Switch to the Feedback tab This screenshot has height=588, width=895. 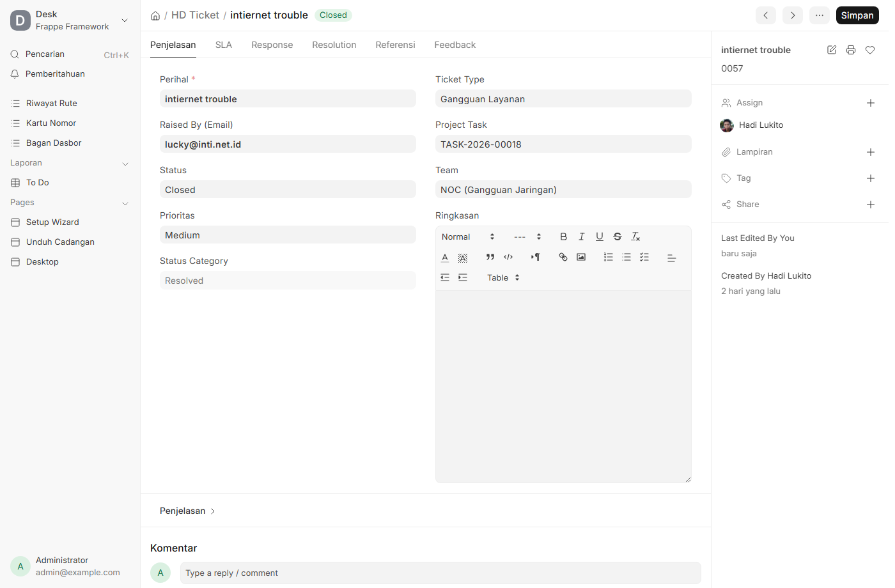(455, 45)
